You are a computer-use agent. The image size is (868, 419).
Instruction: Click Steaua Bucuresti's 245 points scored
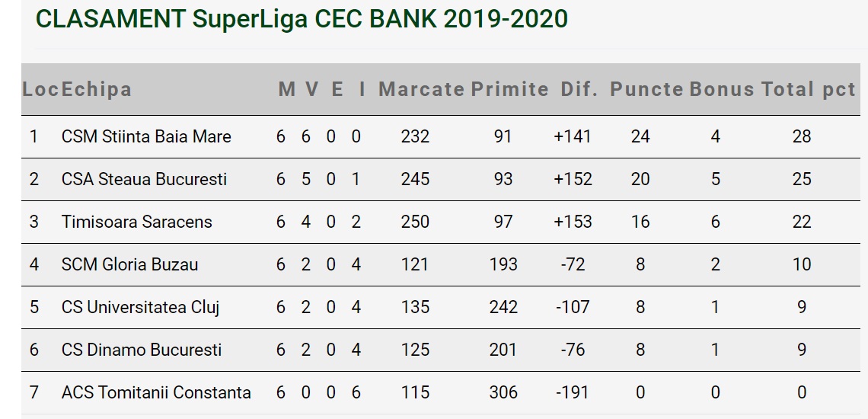(415, 180)
